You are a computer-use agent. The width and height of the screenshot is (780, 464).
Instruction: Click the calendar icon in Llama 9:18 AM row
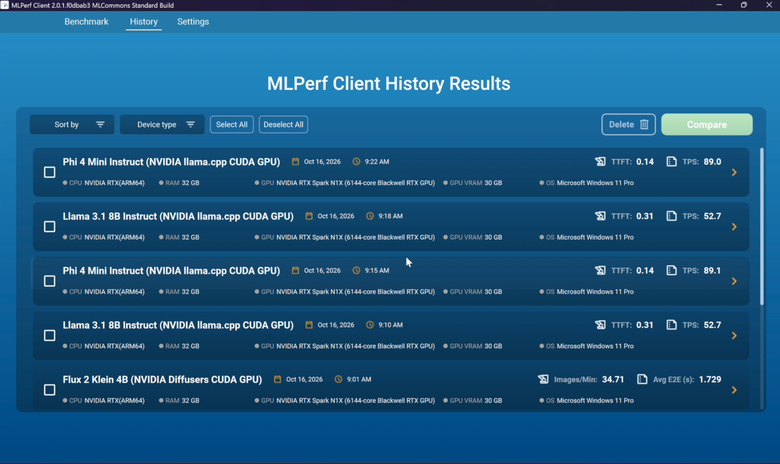click(x=309, y=216)
